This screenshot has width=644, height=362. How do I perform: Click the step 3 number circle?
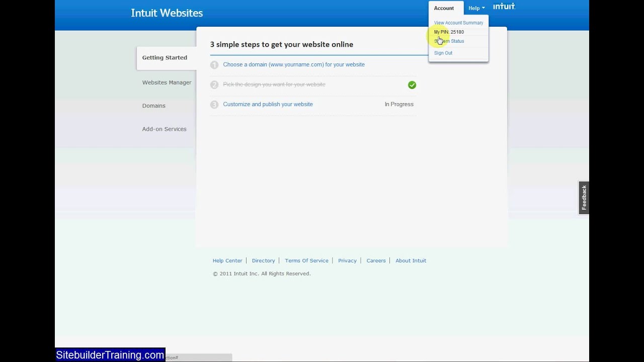214,105
